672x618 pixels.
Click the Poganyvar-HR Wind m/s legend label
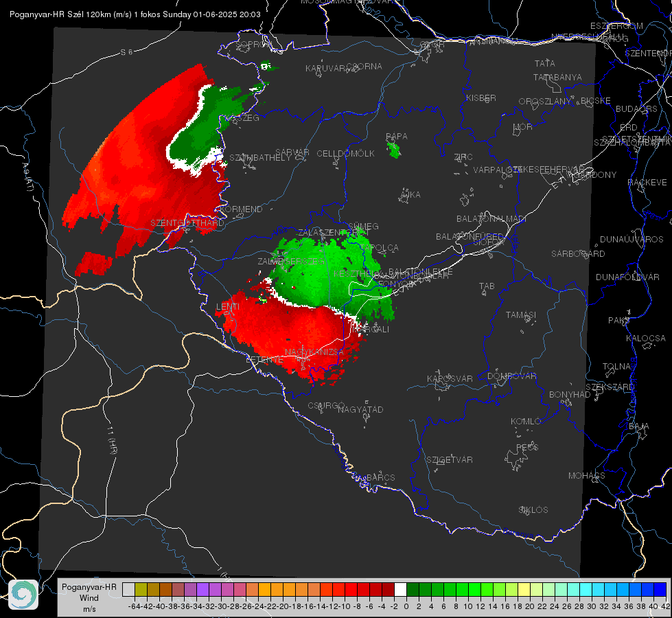coord(89,598)
